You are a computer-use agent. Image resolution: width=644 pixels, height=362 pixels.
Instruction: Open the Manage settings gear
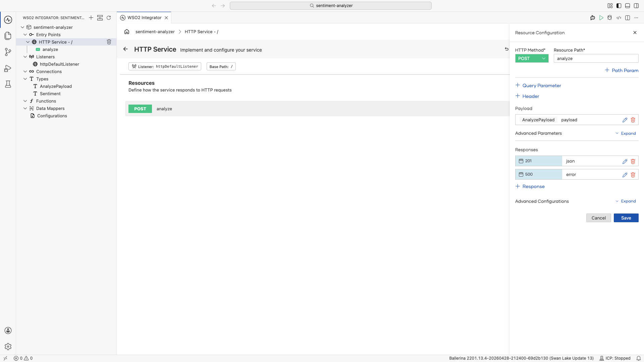click(8, 347)
